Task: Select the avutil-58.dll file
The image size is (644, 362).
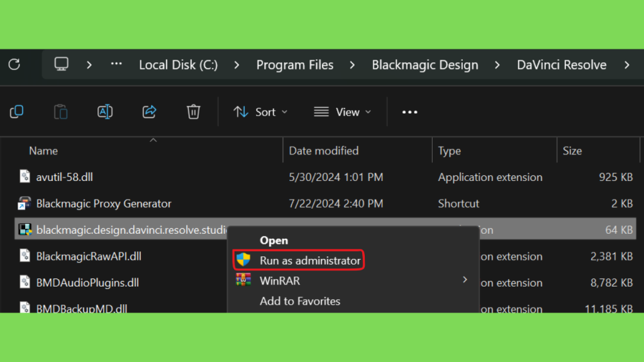Action: (65, 177)
